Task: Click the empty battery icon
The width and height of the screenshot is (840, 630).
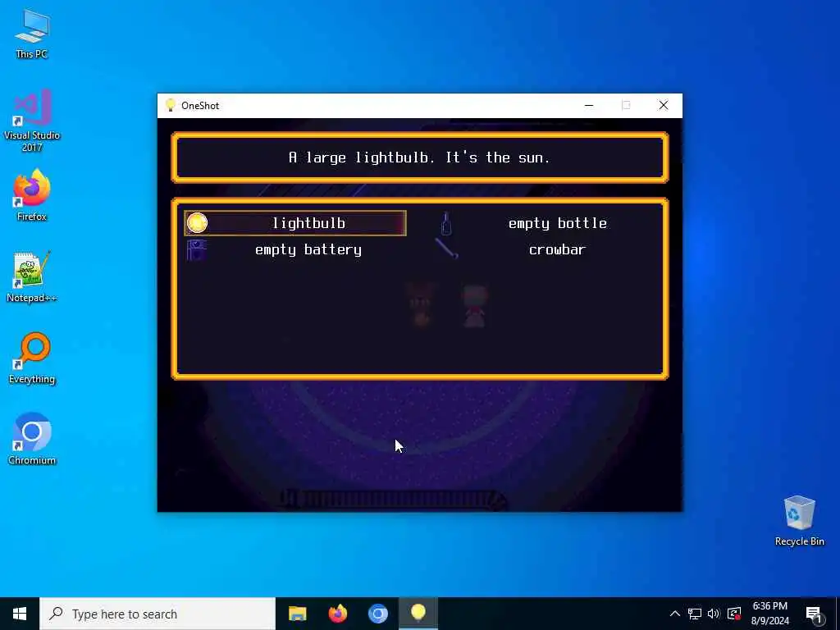Action: 197,249
